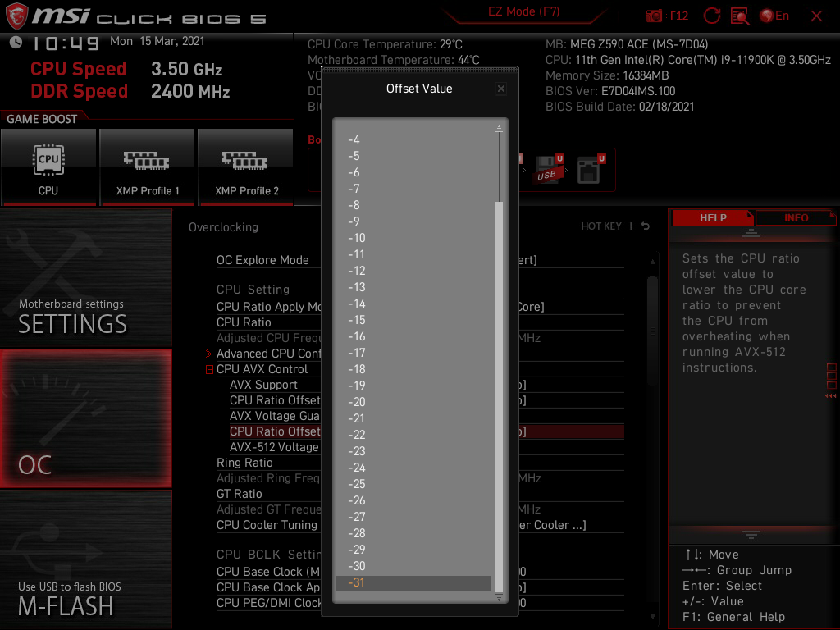Select offset value -16
Screen dimensions: 840x630
(x=413, y=336)
